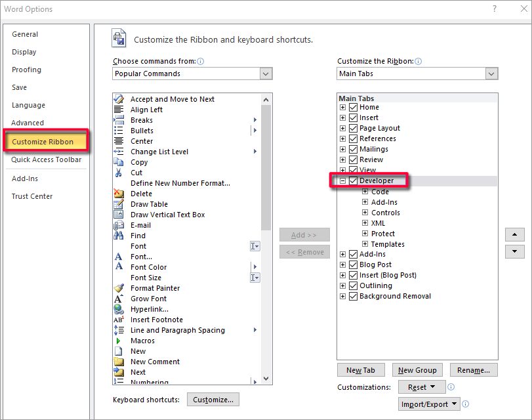Select the Align Left command icon

(x=119, y=110)
